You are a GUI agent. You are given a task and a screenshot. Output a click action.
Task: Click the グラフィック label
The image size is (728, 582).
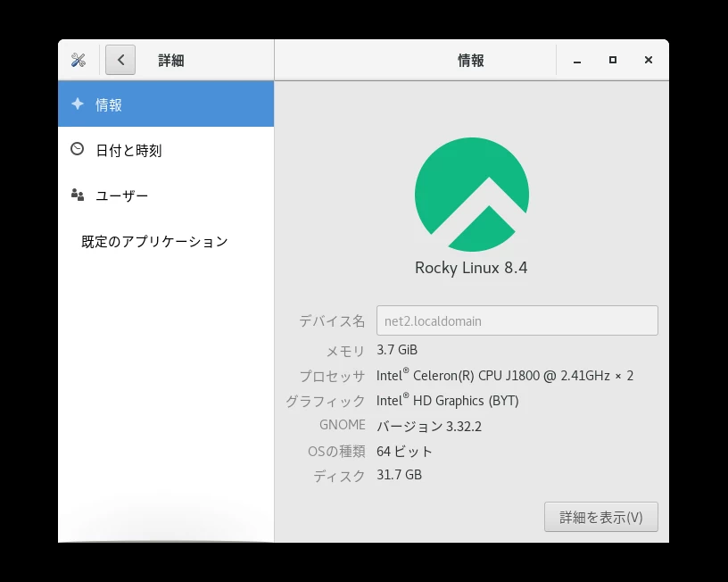pyautogui.click(x=326, y=401)
